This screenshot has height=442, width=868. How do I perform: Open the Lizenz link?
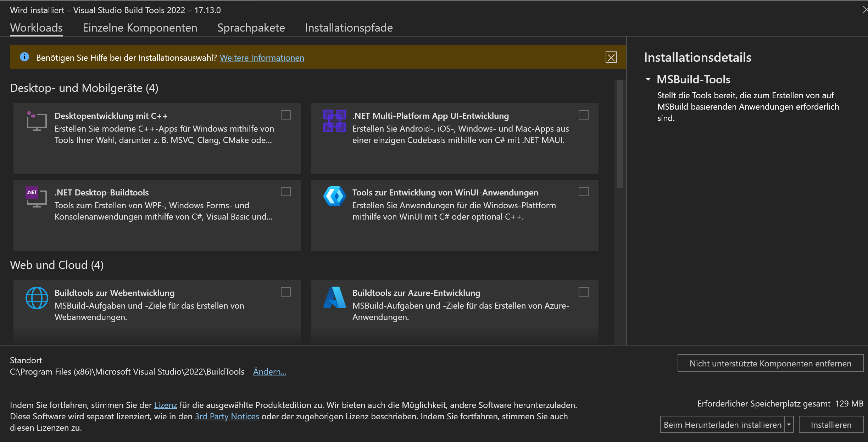tap(166, 405)
